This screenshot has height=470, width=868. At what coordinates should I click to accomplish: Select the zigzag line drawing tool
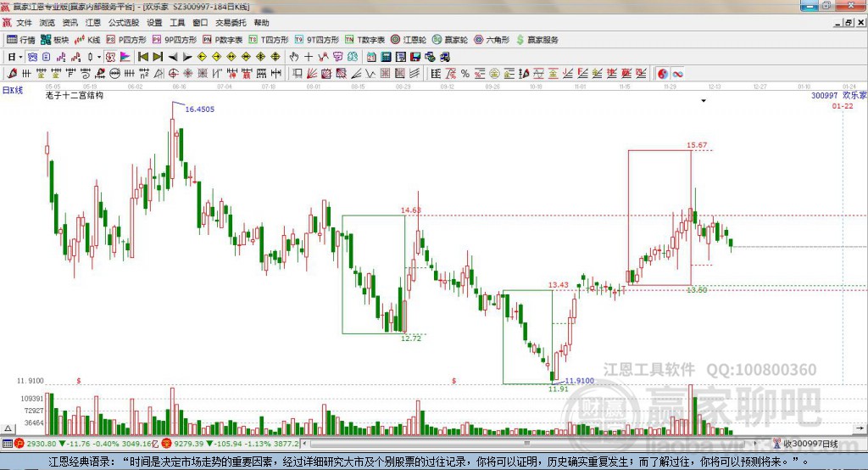tap(370, 74)
